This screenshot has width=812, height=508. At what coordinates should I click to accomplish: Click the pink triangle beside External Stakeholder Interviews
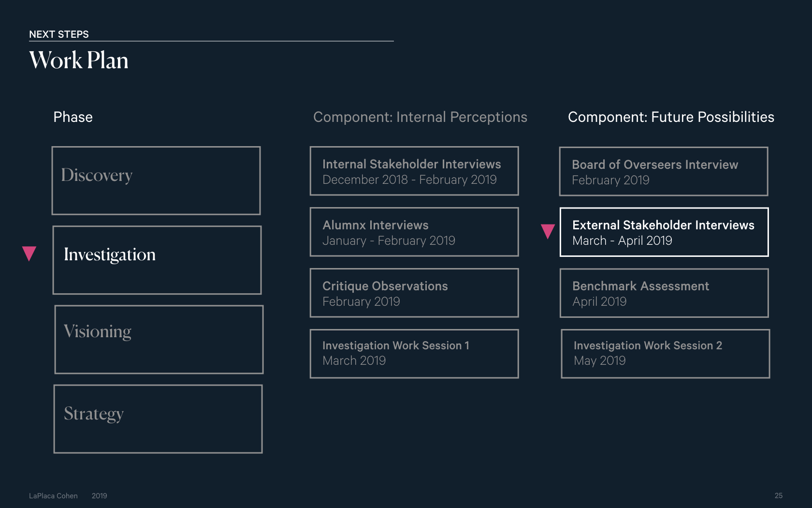(x=548, y=231)
